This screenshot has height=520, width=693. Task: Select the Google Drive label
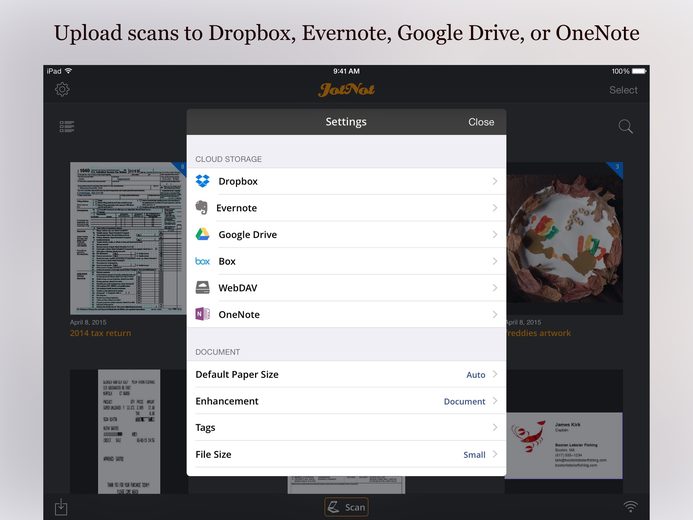pyautogui.click(x=248, y=235)
